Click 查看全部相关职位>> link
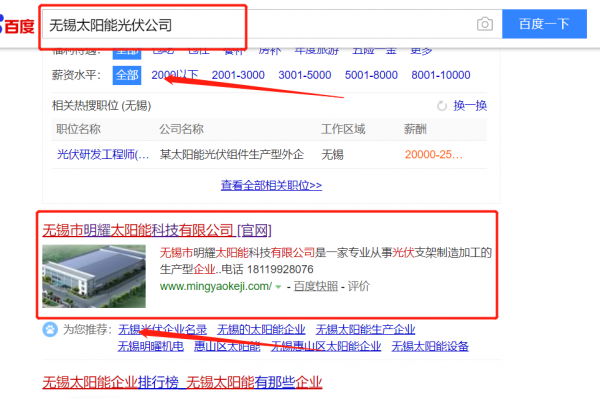This screenshot has width=600, height=398. tap(271, 186)
